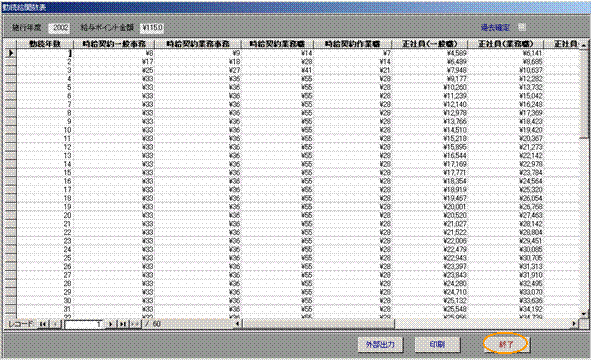
Task: Click the ¥27 cell in row 3
Action: pyautogui.click(x=197, y=71)
